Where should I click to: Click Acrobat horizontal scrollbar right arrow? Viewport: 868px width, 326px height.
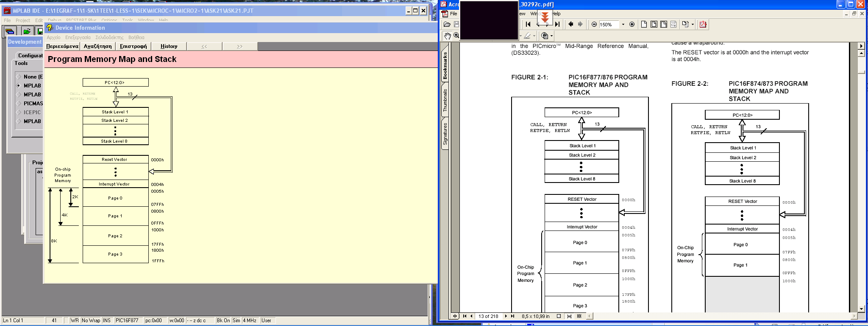(x=854, y=316)
